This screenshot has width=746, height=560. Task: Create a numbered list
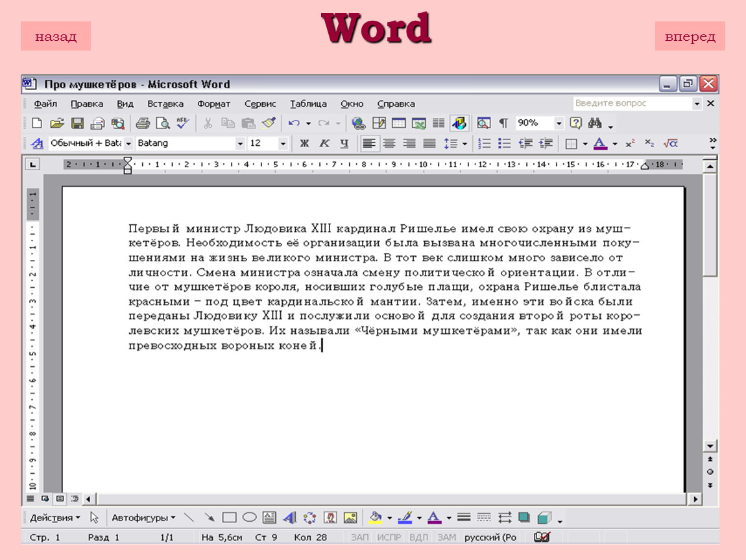pyautogui.click(x=485, y=144)
